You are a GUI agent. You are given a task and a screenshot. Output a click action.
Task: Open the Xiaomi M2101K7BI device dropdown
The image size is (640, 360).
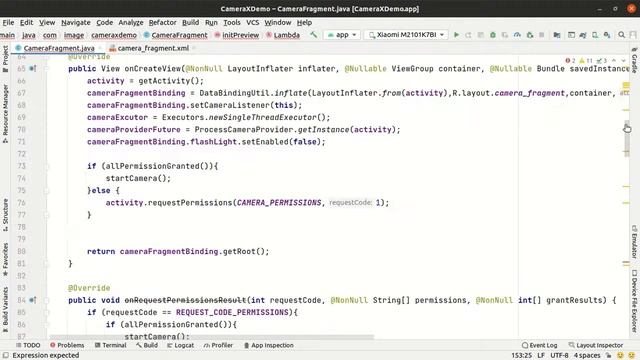tap(407, 35)
